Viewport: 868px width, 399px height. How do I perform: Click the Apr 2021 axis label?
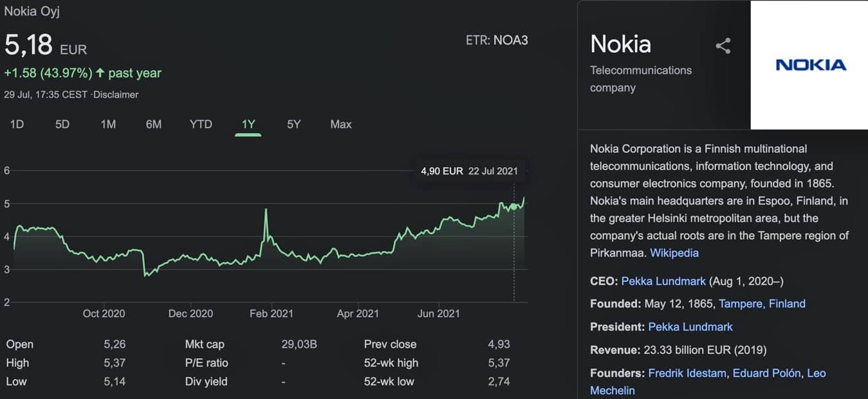click(x=358, y=313)
